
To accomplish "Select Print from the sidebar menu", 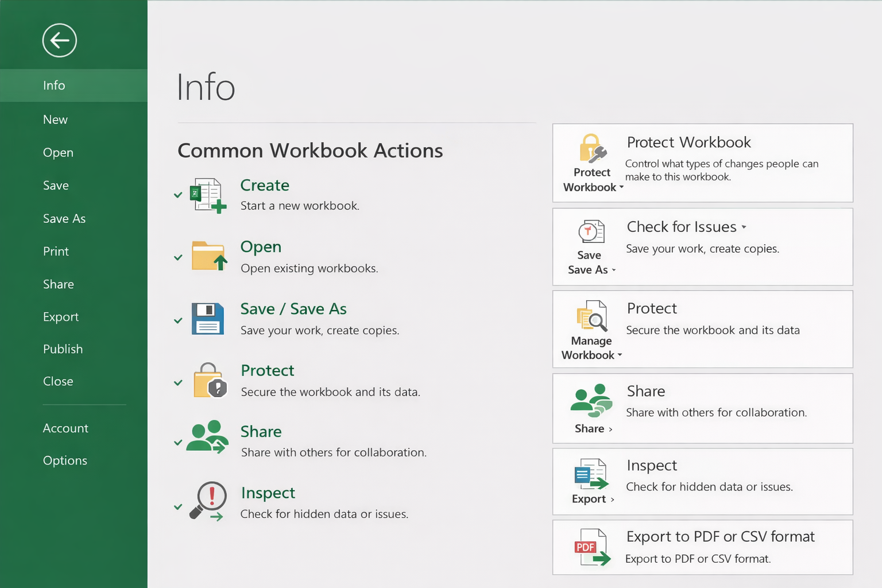I will (x=56, y=251).
